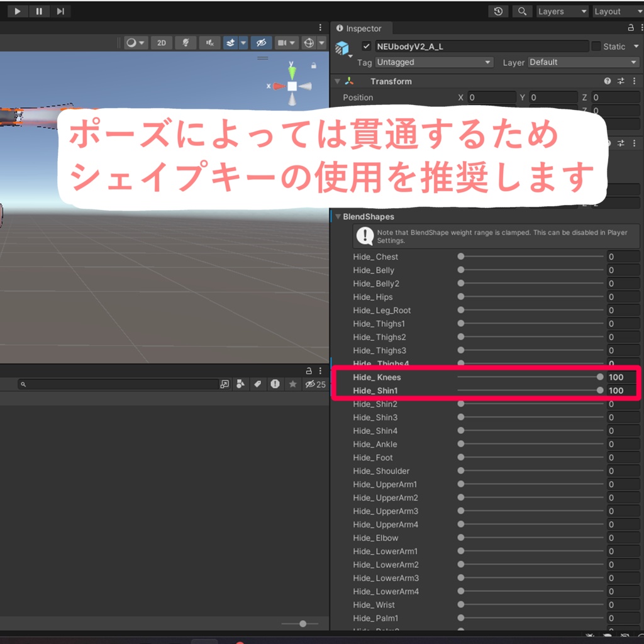
Task: Open Transform presets icon
Action: pos(621,81)
